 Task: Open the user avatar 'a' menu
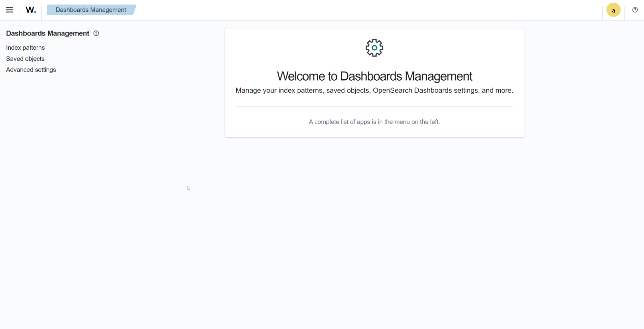tap(613, 10)
